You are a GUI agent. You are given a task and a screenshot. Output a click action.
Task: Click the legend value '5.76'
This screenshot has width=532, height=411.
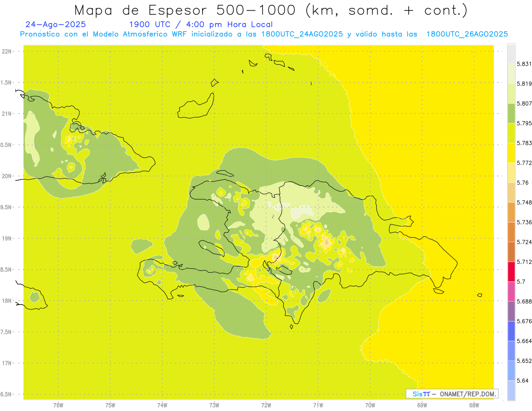(x=522, y=183)
